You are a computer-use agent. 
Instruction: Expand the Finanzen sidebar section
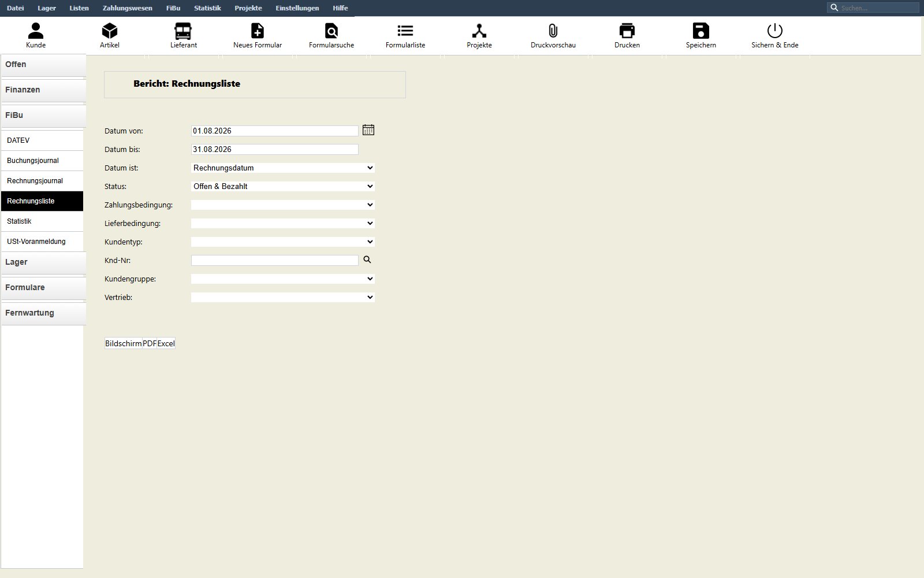(x=43, y=90)
